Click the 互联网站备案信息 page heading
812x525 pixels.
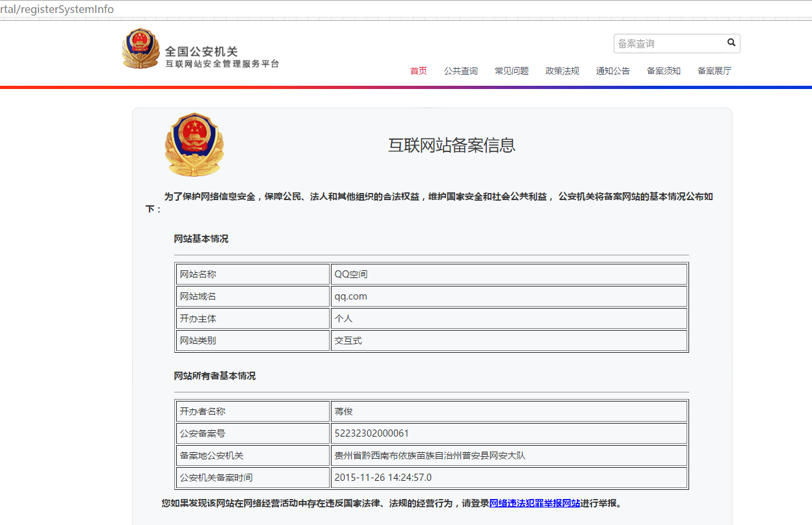451,145
